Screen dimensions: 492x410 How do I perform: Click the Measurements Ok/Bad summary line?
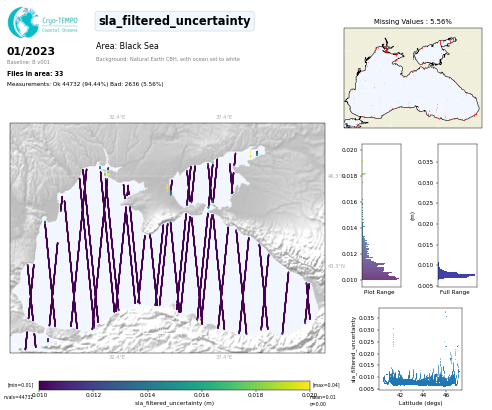85,84
